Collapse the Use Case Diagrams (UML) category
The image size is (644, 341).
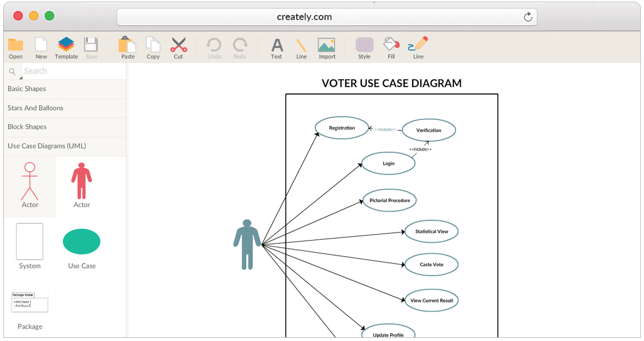tap(65, 146)
